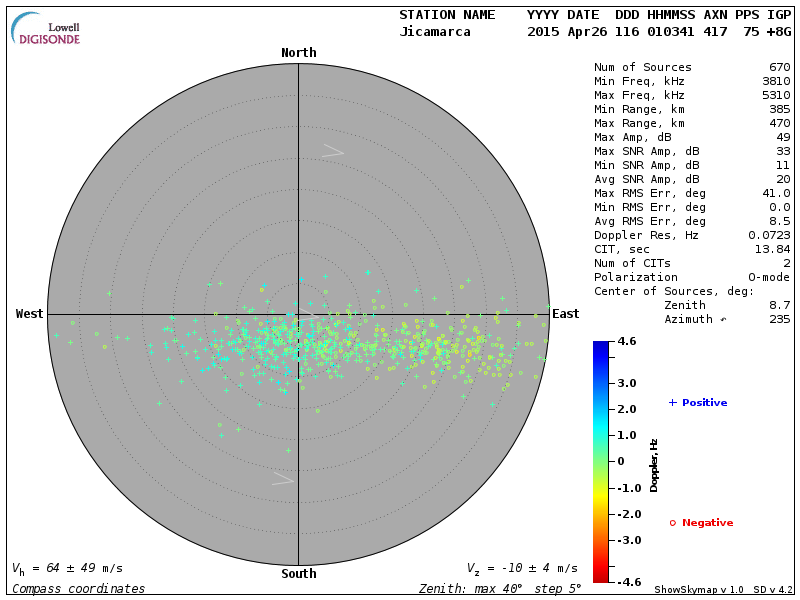Click the Vz vertical velocity readout

521,568
